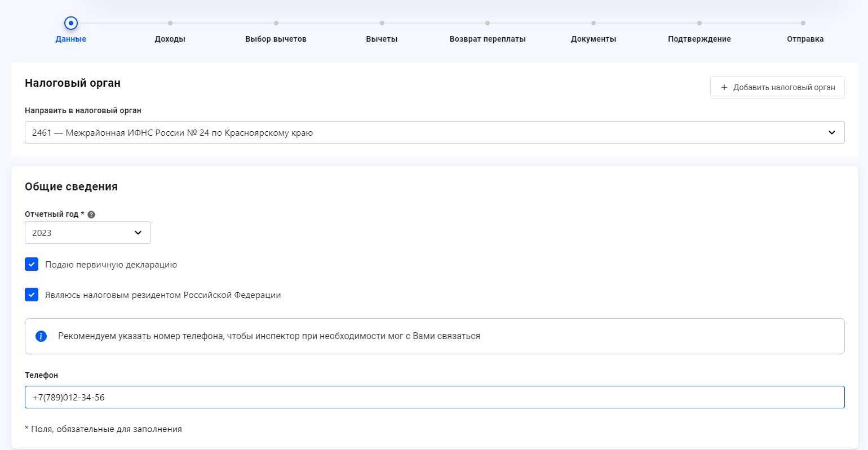Click the Телефон field label

[41, 375]
